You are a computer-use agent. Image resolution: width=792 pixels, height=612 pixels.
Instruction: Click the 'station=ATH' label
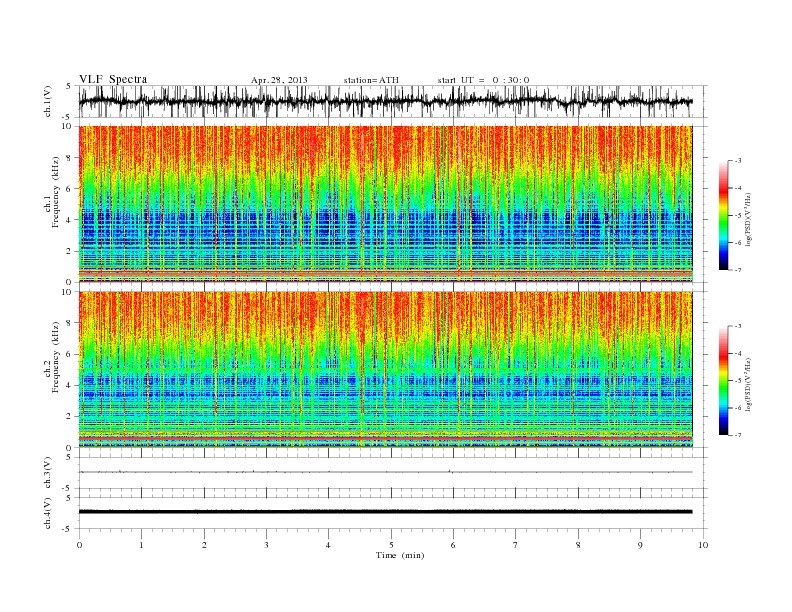click(371, 80)
